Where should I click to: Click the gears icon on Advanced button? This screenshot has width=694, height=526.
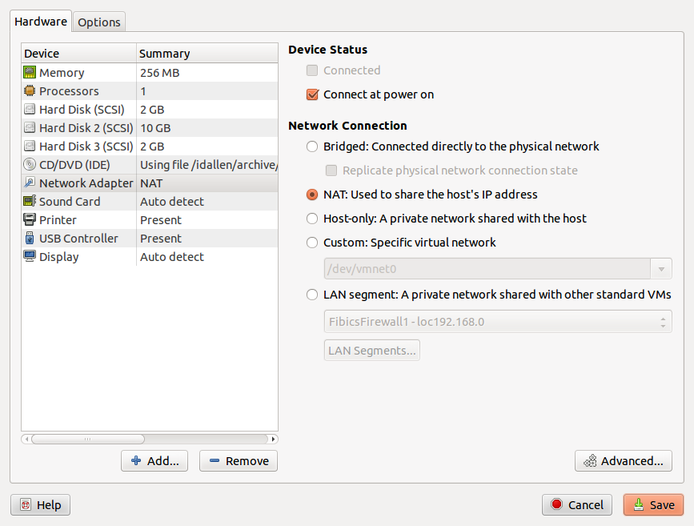[x=590, y=461]
